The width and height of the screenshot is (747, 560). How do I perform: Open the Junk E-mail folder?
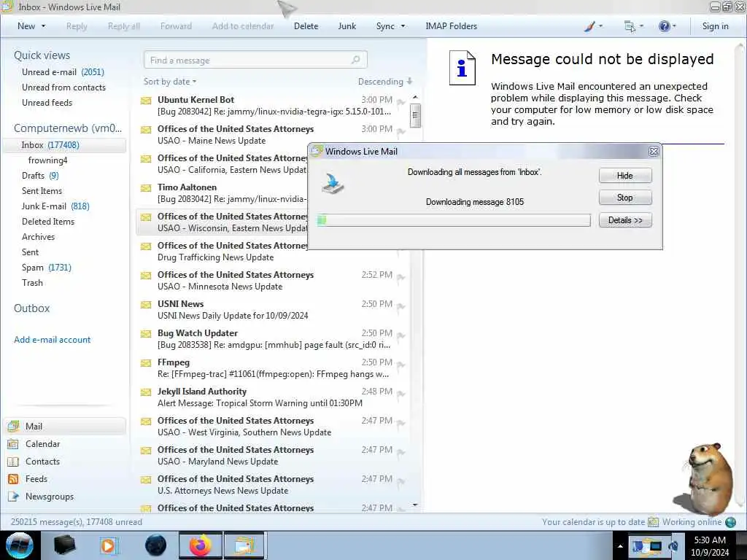(x=55, y=206)
